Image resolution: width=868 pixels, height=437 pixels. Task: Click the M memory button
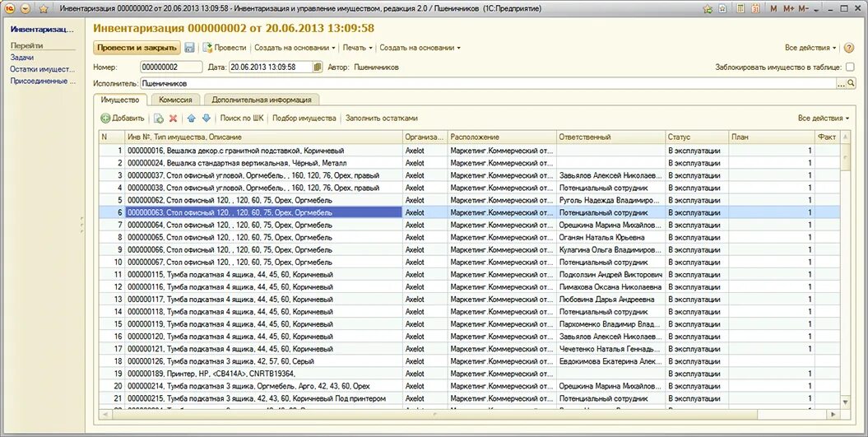(773, 9)
